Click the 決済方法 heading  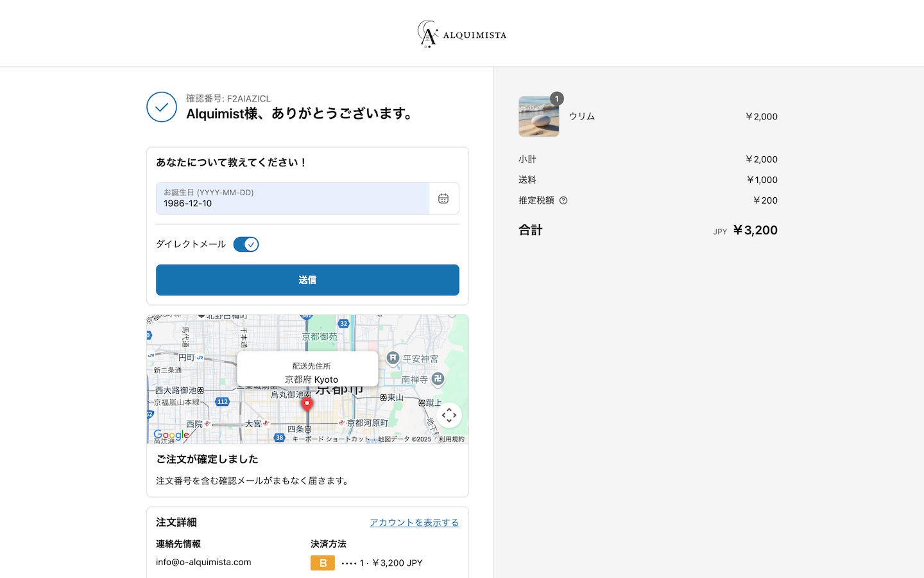pyautogui.click(x=329, y=544)
